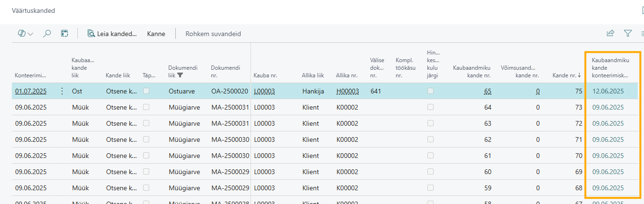Sort by the Kande nr. column header
The height and width of the screenshot is (204, 644).
tap(566, 75)
